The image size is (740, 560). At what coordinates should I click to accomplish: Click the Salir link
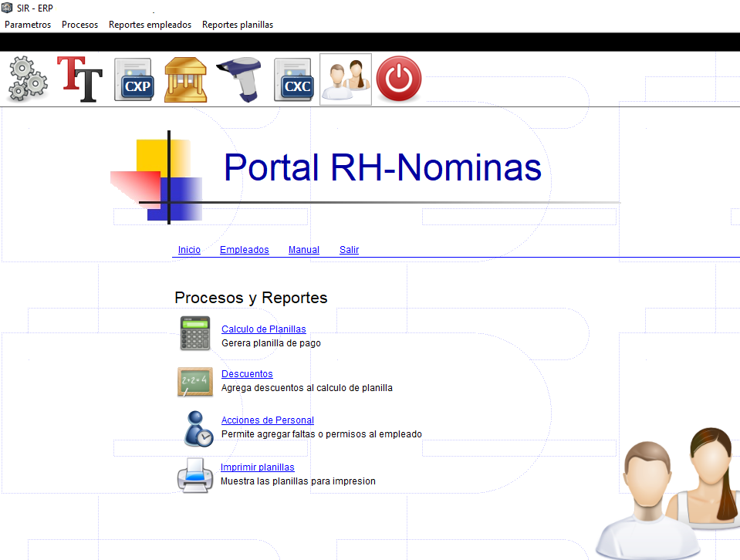click(x=350, y=250)
